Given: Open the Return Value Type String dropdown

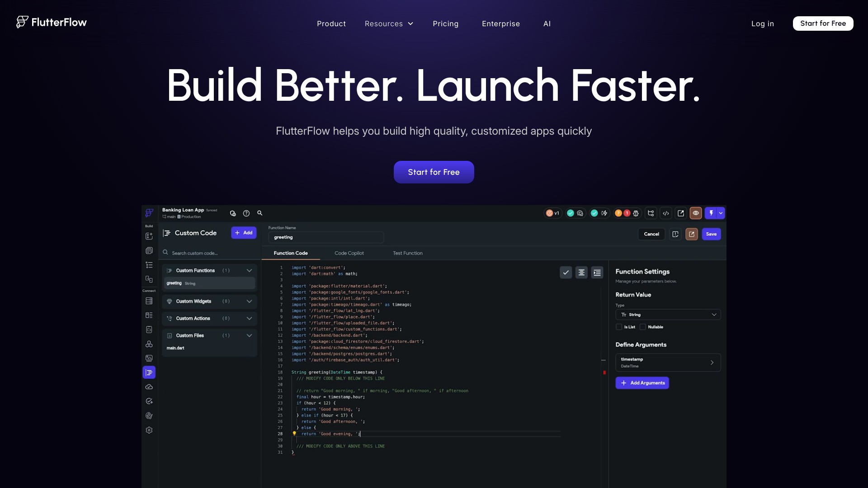Looking at the screenshot, I should 668,314.
